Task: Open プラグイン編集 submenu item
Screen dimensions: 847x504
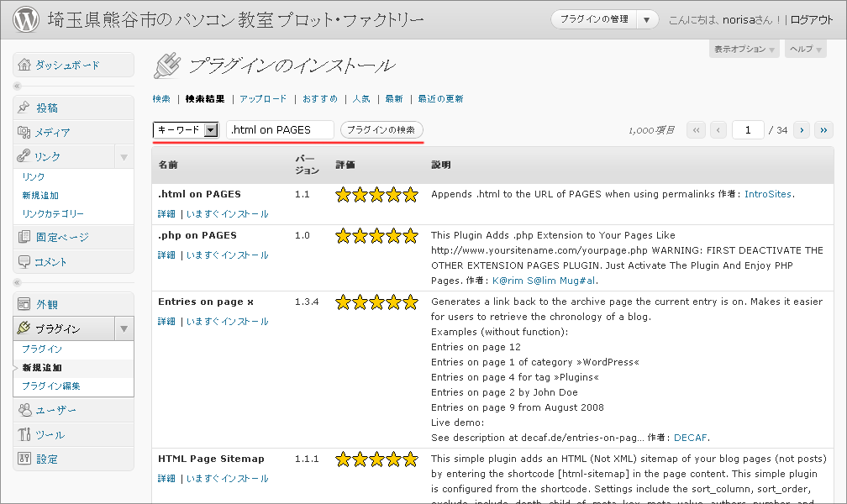Action: pyautogui.click(x=51, y=386)
